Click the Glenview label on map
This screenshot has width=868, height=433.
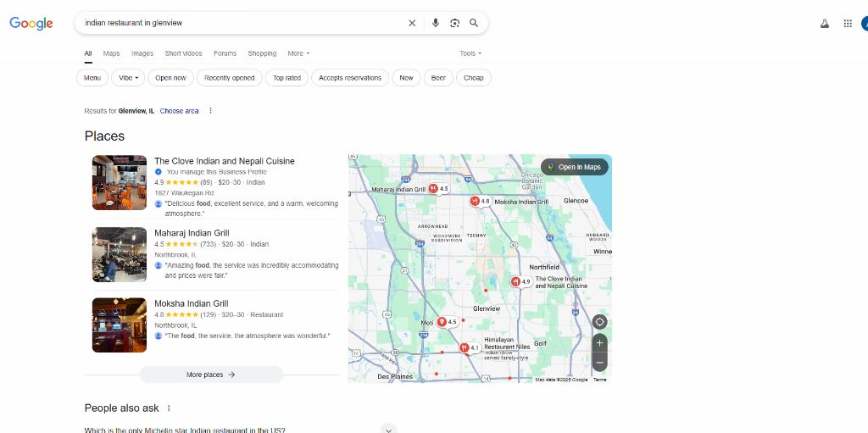pos(487,308)
